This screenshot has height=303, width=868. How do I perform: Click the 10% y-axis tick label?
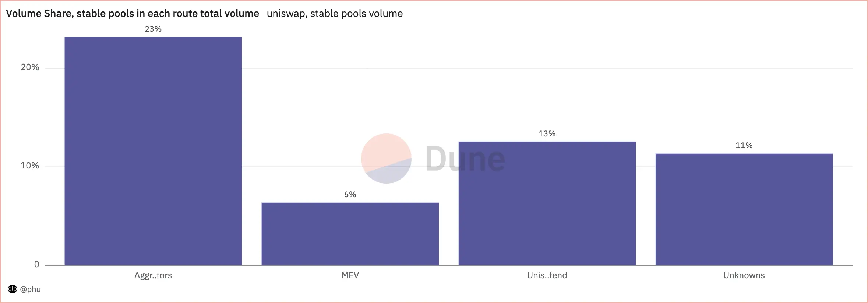coord(30,166)
